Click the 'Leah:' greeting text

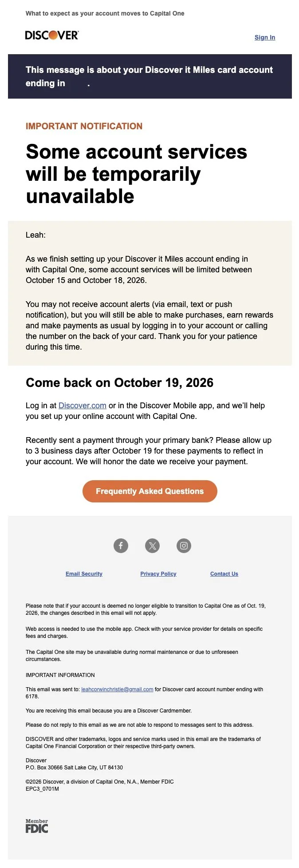click(35, 235)
